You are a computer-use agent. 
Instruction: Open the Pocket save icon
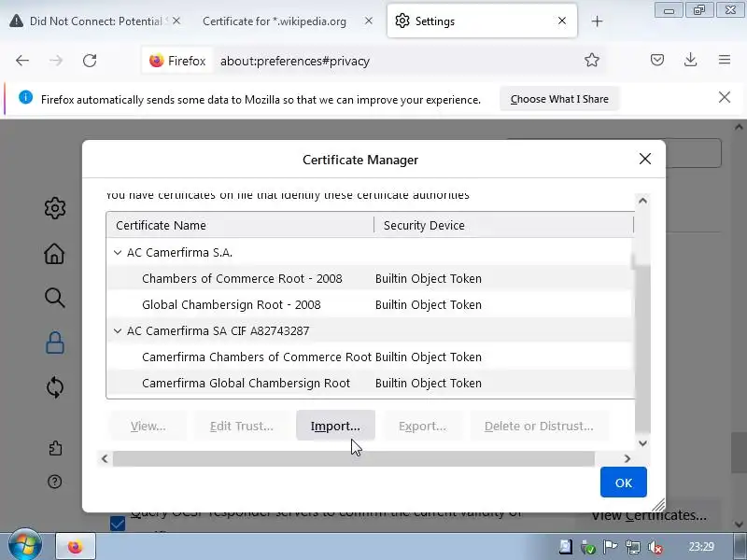coord(657,60)
